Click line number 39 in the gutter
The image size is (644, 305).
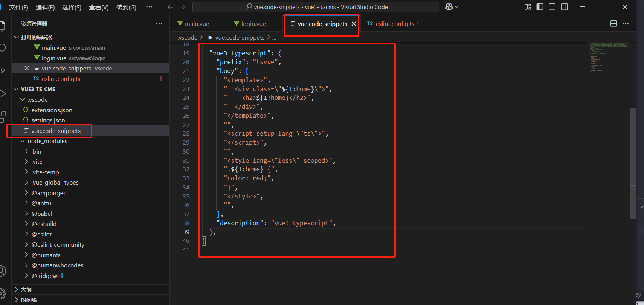(x=186, y=232)
